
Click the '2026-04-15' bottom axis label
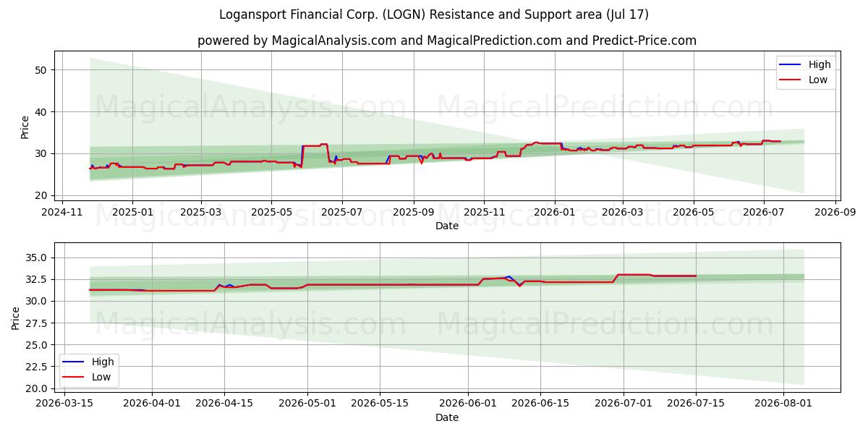click(x=224, y=405)
